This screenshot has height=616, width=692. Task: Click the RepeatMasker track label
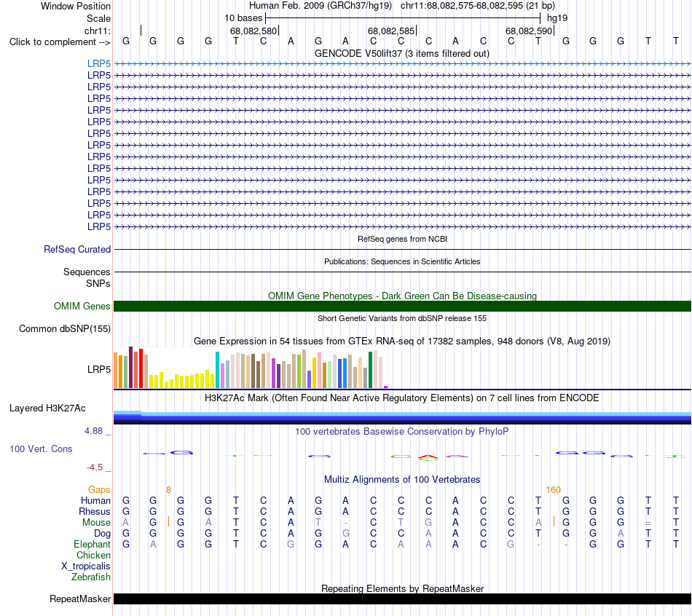(x=80, y=599)
